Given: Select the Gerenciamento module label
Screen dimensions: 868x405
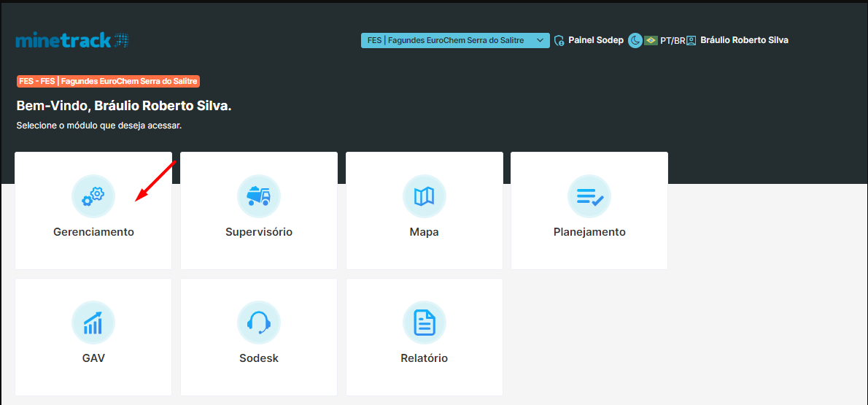Looking at the screenshot, I should [x=93, y=232].
